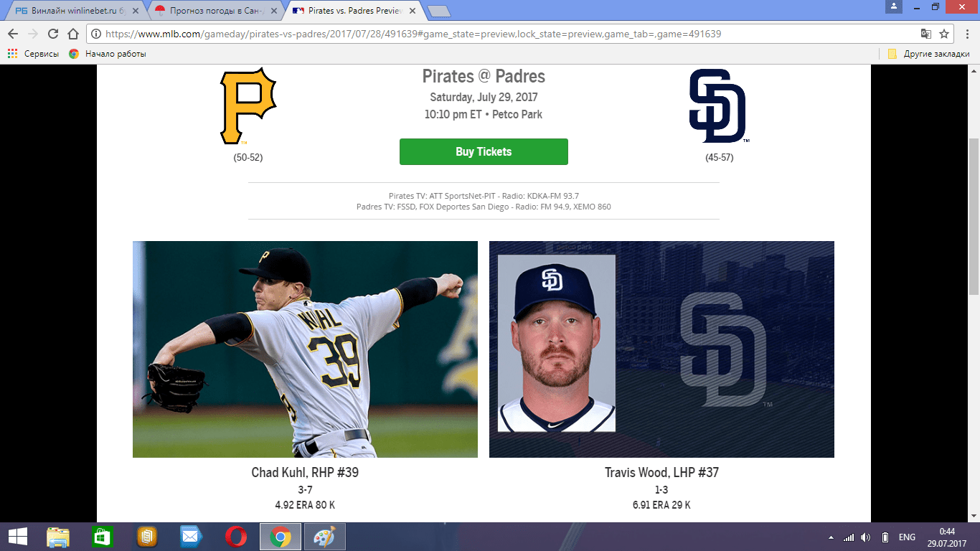This screenshot has width=980, height=551.
Task: Bookmark this page with the star icon
Action: tap(944, 34)
